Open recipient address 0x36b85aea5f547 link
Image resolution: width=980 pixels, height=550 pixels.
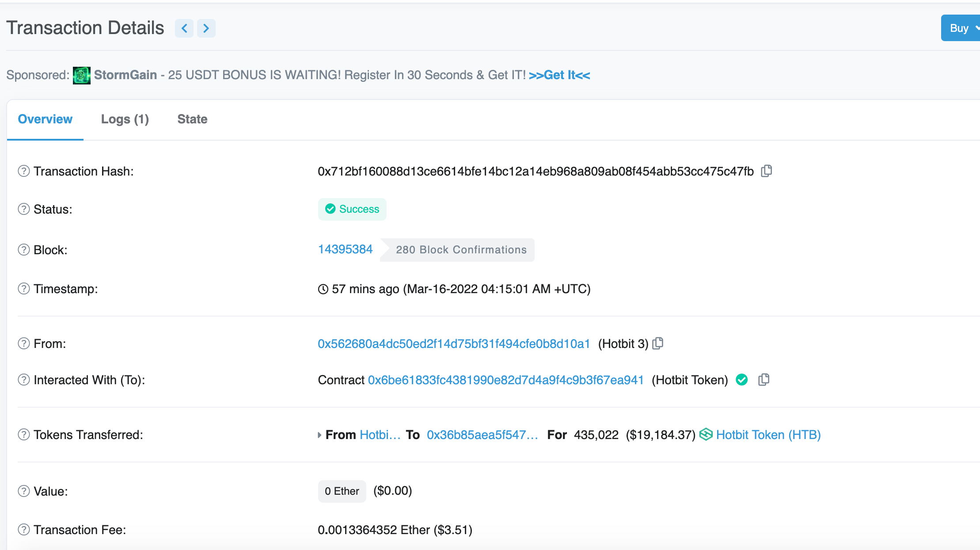click(x=482, y=435)
